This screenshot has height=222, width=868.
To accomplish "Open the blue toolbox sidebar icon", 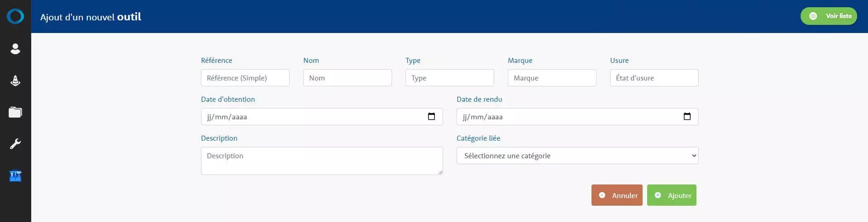I will [x=15, y=176].
